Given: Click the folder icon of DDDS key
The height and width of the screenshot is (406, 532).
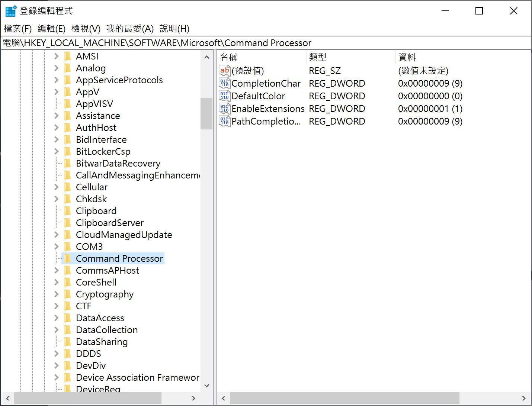Looking at the screenshot, I should click(x=67, y=354).
